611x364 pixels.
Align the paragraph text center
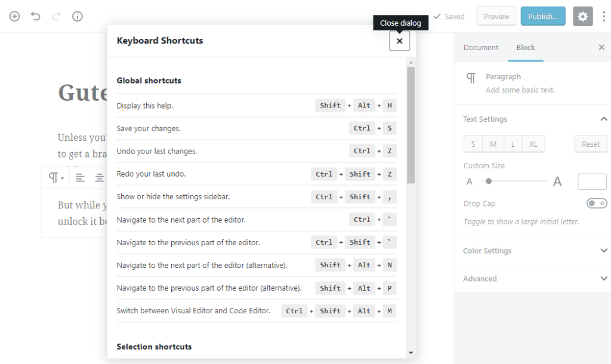point(99,178)
